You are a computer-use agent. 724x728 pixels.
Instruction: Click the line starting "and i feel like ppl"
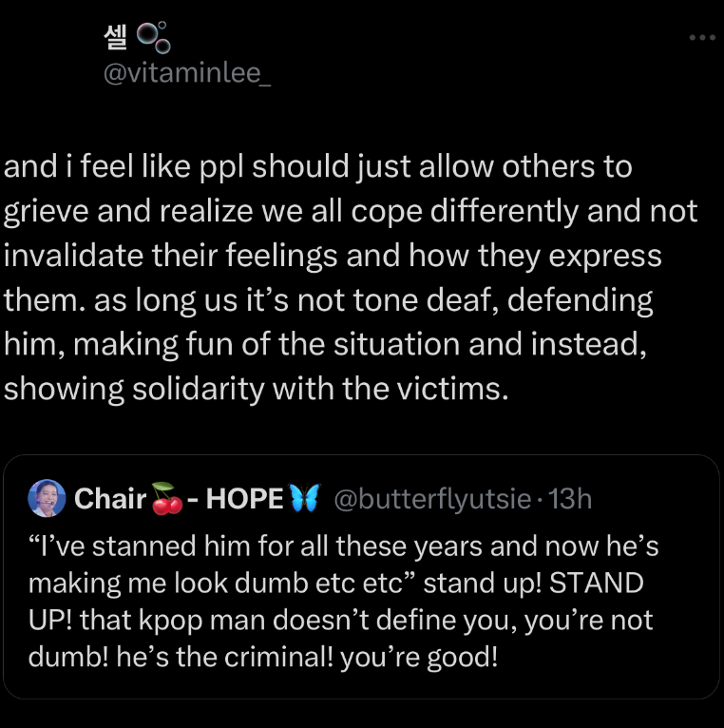tap(318, 168)
